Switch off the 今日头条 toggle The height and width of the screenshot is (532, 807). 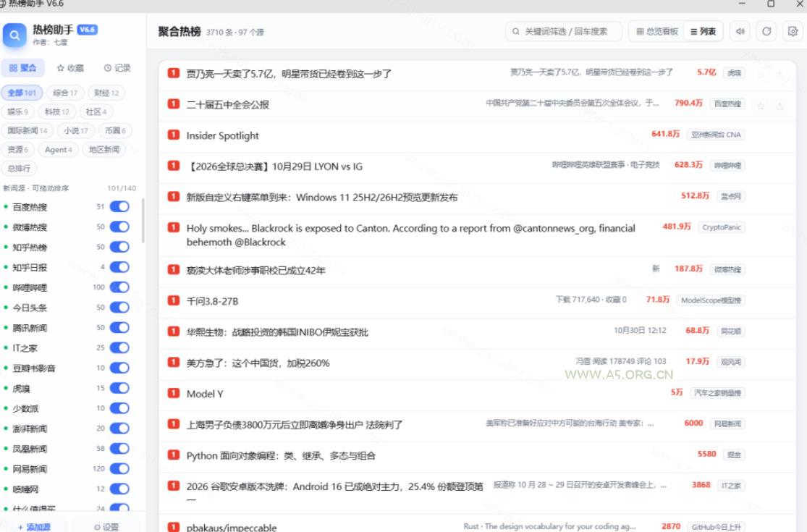(x=119, y=307)
